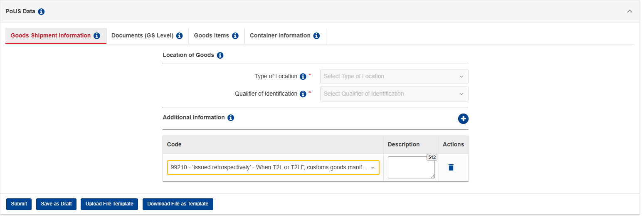
Task: Collapse the PoUS Data panel
Action: pyautogui.click(x=630, y=11)
